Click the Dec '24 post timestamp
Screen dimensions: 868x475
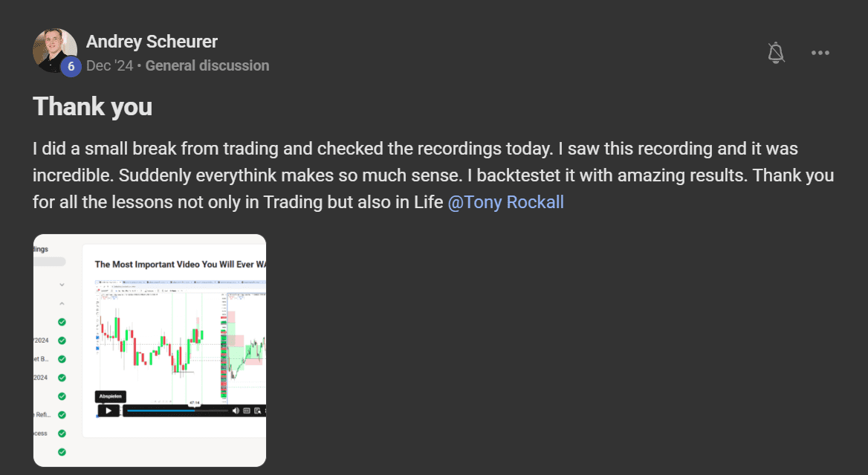pos(110,65)
